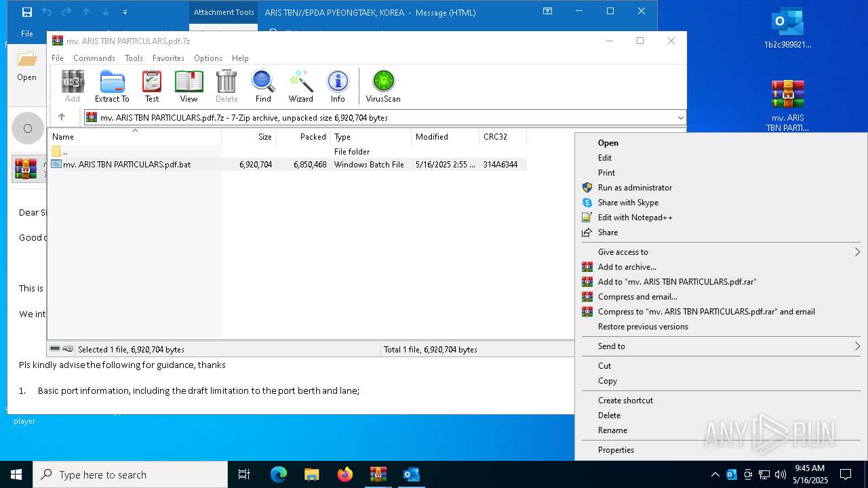Launch the Wizard tool
The height and width of the screenshot is (488, 868).
(x=300, y=86)
